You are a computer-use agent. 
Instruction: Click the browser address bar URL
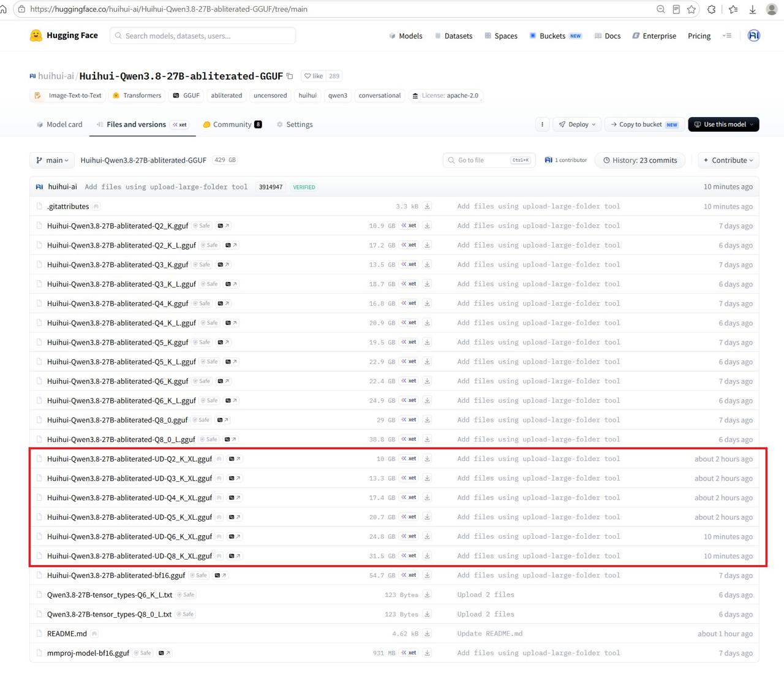(168, 9)
